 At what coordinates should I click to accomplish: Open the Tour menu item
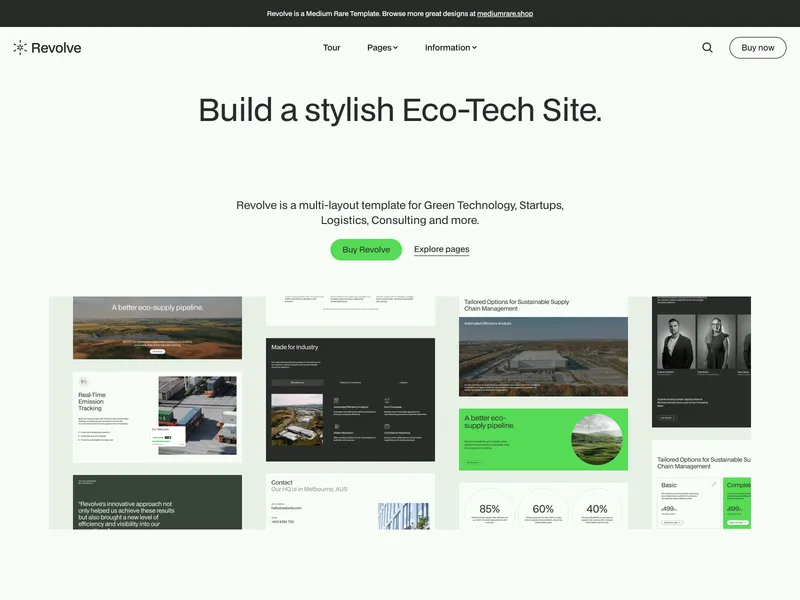pos(332,47)
